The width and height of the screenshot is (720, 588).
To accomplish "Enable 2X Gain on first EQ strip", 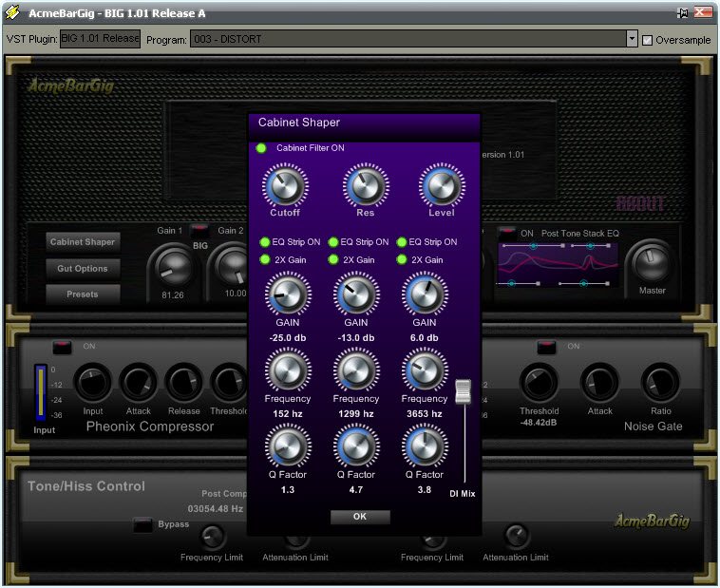I will [265, 259].
